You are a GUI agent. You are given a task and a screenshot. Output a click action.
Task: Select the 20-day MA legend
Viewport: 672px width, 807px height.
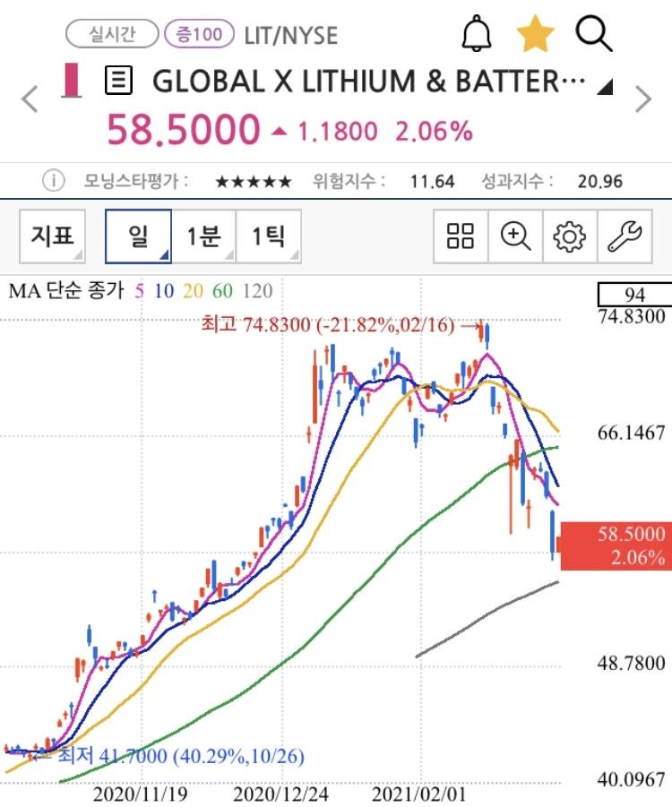tap(194, 291)
